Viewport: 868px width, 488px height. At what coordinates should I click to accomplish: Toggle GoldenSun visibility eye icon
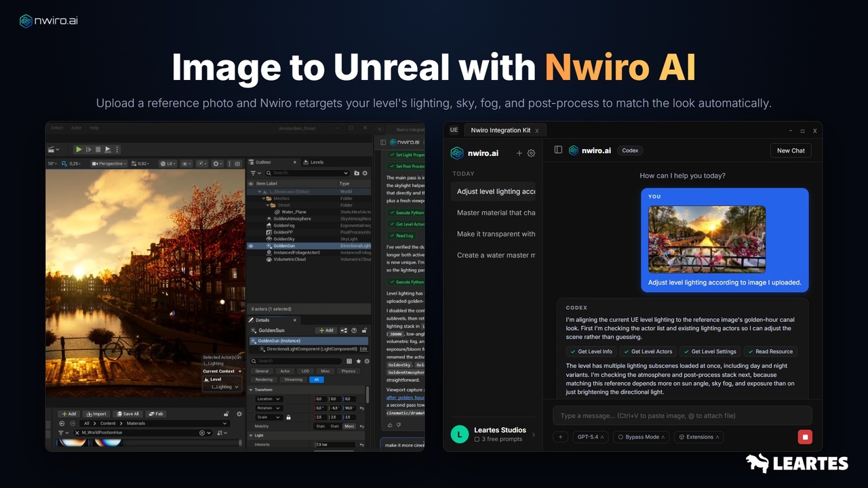click(251, 246)
